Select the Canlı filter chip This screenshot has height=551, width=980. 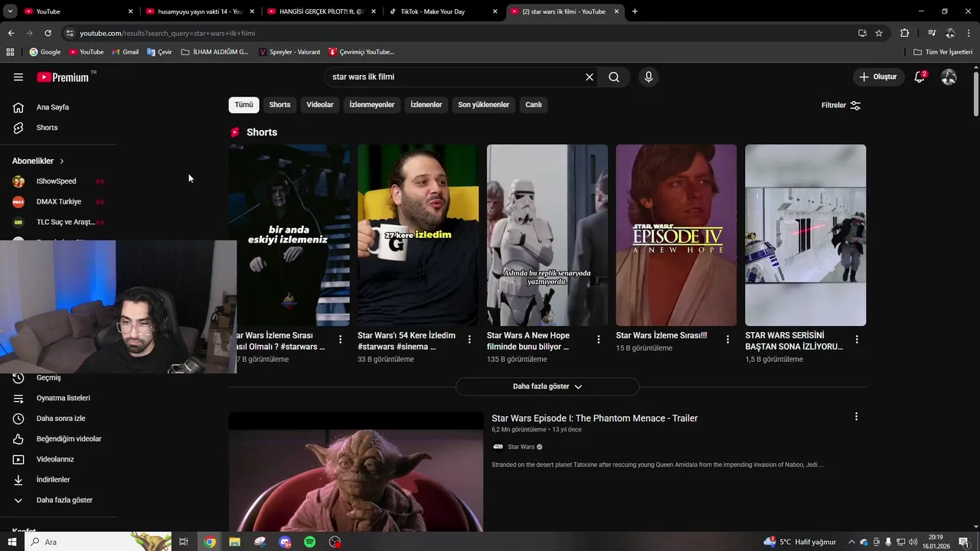coord(534,105)
